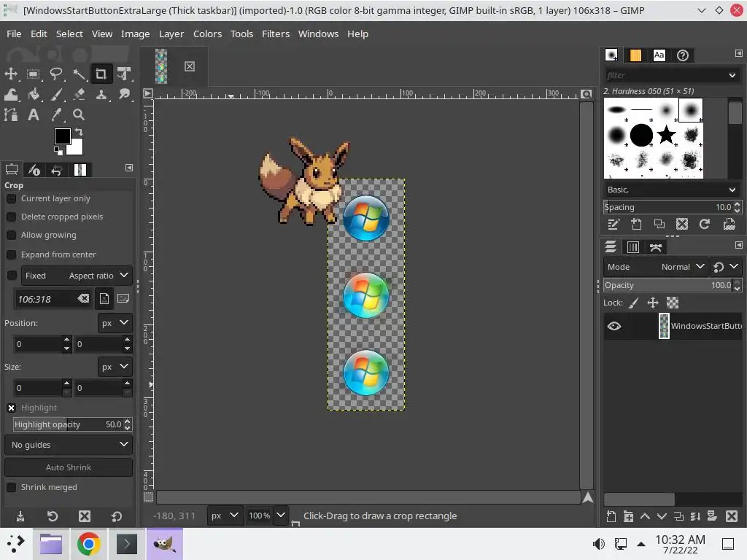Toggle Lock position and size
This screenshot has height=560, width=747.
[x=653, y=303]
